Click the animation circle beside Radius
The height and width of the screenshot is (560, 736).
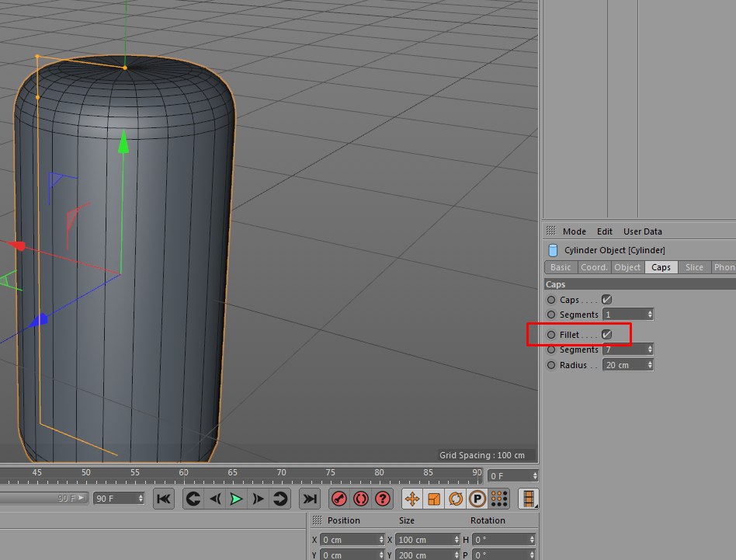(551, 365)
